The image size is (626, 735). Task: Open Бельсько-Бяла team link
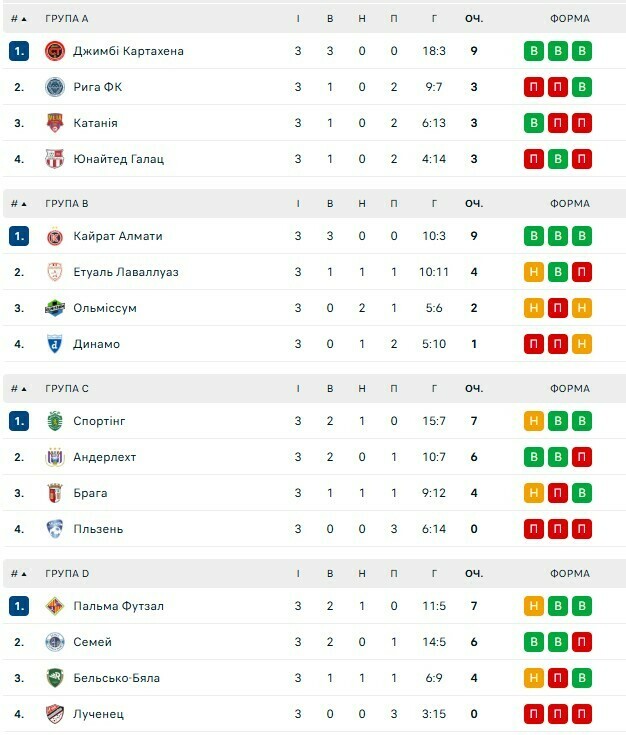click(x=116, y=678)
